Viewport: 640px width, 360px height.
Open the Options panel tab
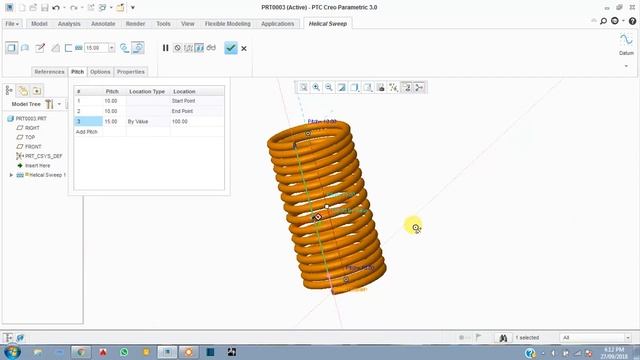100,72
